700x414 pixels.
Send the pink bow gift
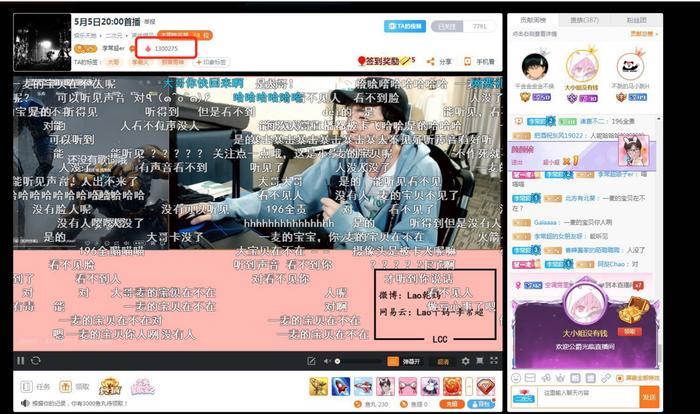click(408, 386)
